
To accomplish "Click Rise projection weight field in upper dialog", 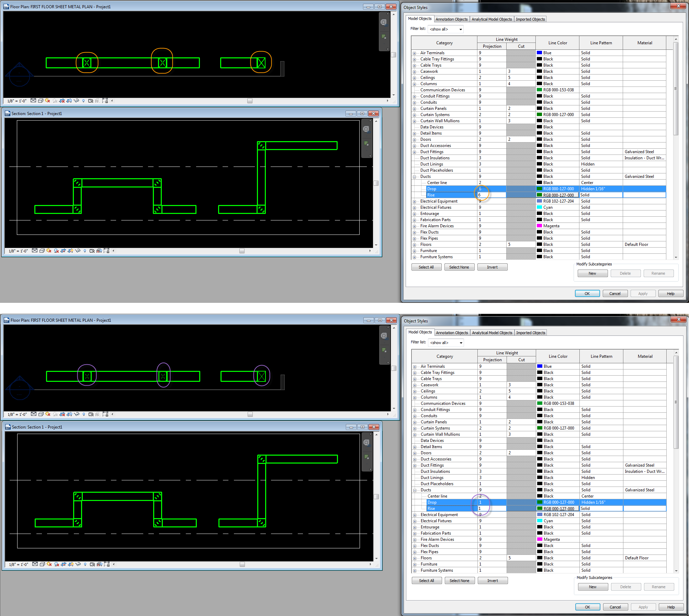I will click(491, 195).
